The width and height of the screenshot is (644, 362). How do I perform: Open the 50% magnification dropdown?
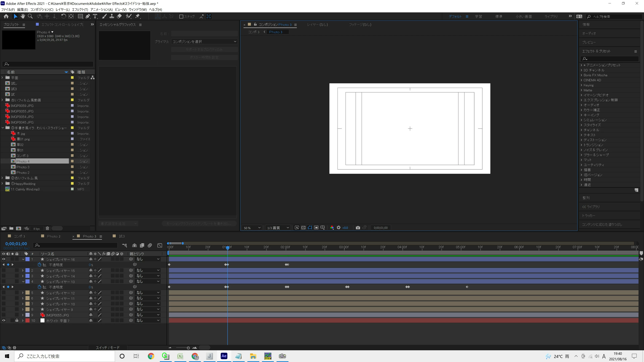pos(252,228)
